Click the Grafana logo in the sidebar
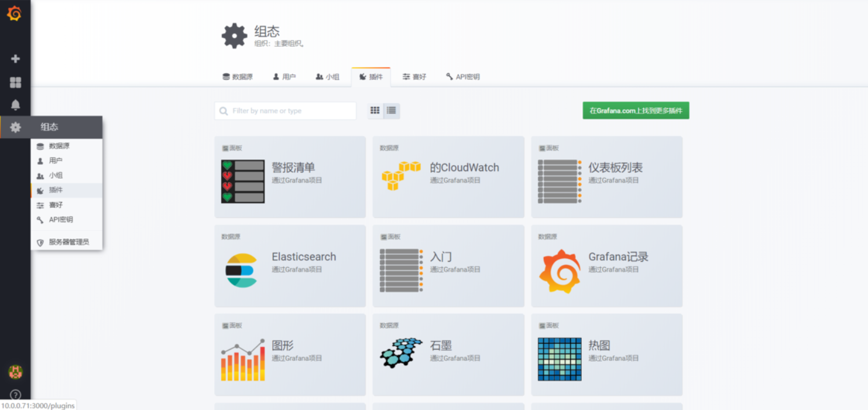The width and height of the screenshot is (868, 410). click(15, 13)
